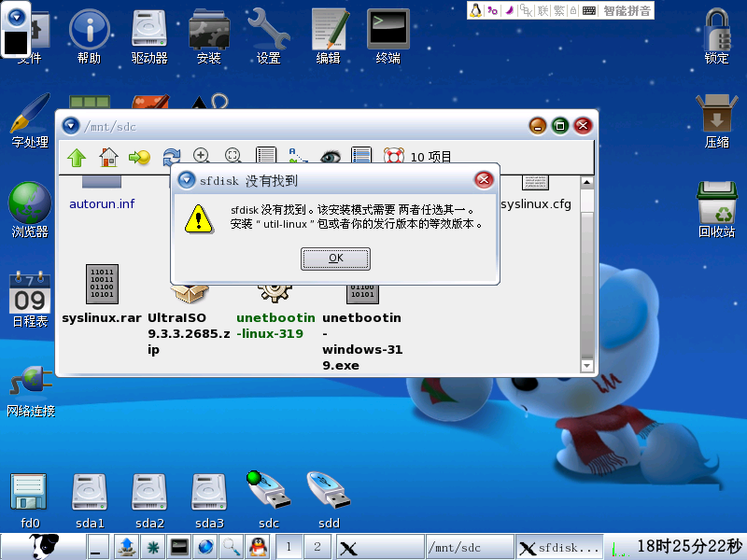The image size is (747, 560).
Task: Switch to workspace 1 in taskbar
Action: pyautogui.click(x=289, y=546)
